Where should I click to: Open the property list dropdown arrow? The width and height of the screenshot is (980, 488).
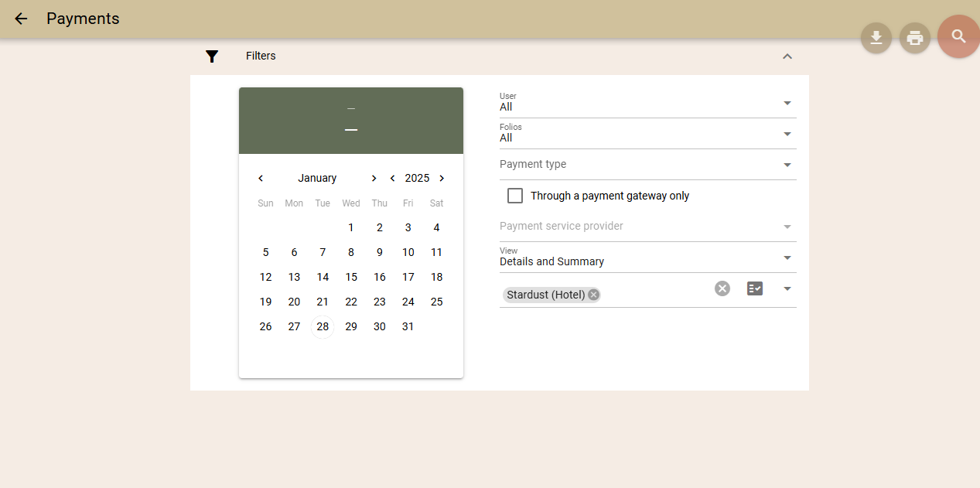click(x=787, y=288)
